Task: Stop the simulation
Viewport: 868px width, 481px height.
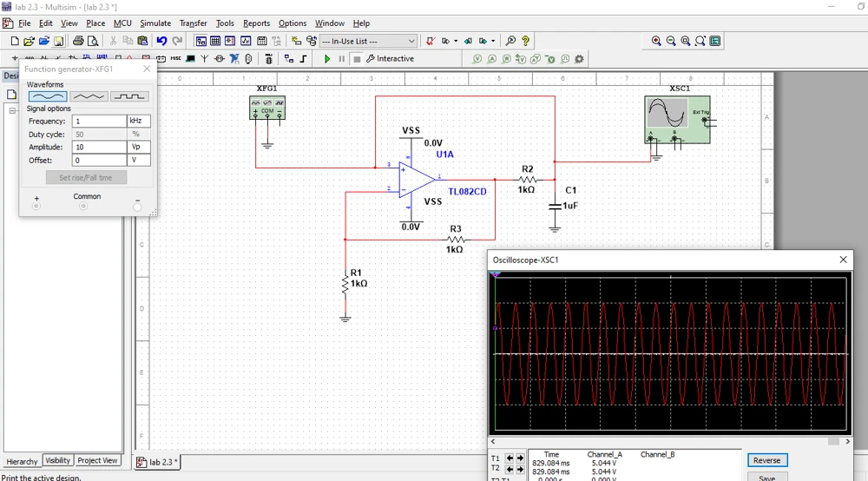Action: pos(357,59)
